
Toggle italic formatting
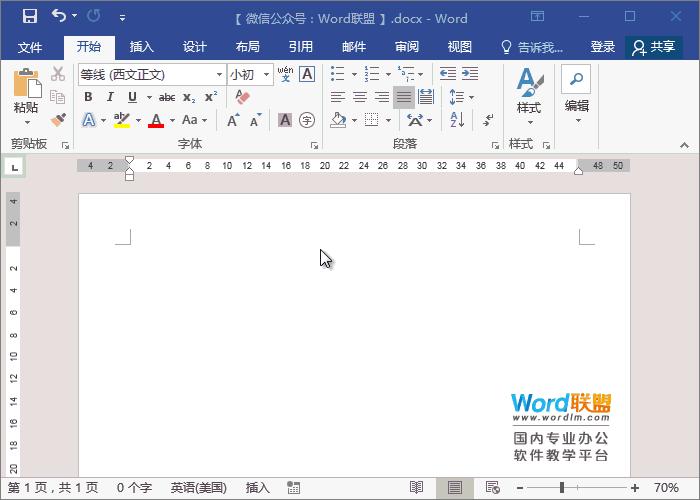coord(110,97)
